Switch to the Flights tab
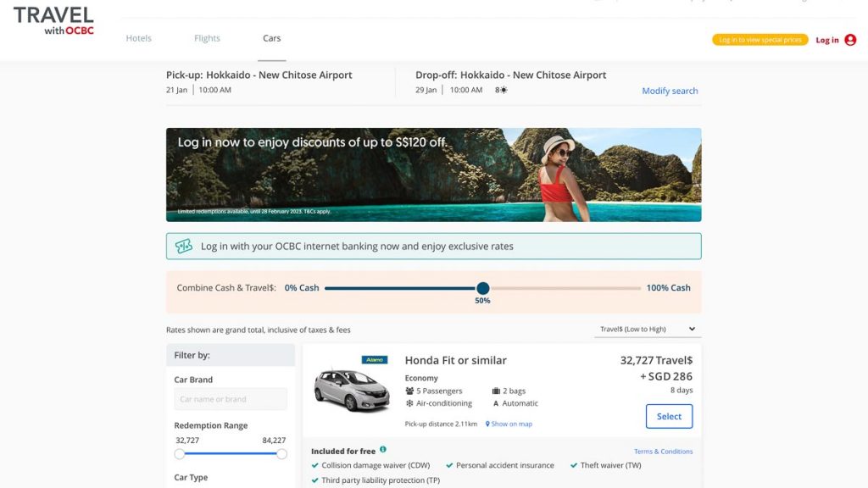This screenshot has height=488, width=868. coord(207,38)
